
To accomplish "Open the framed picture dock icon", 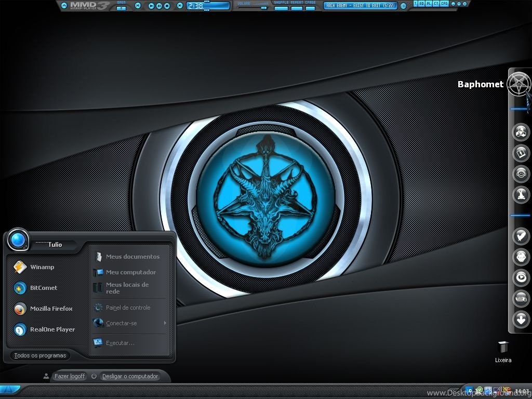I will pyautogui.click(x=521, y=153).
